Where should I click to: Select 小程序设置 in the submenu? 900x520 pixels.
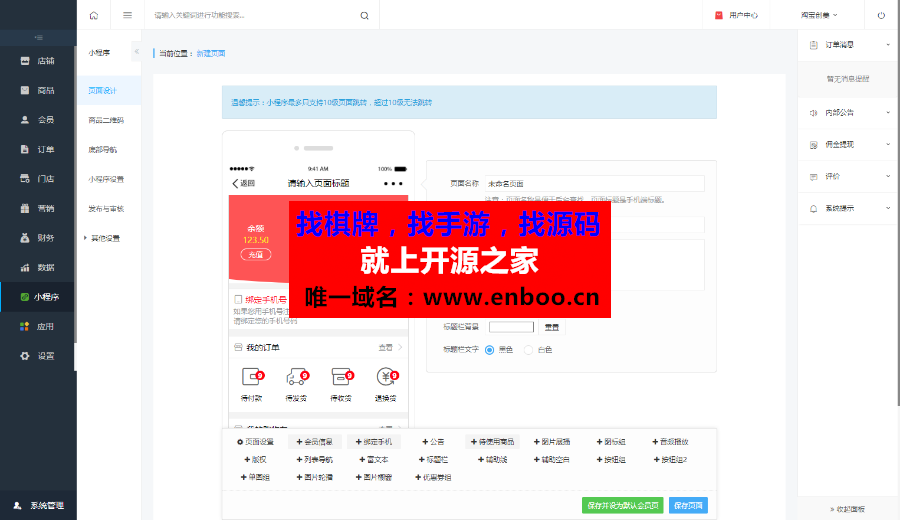click(x=106, y=179)
